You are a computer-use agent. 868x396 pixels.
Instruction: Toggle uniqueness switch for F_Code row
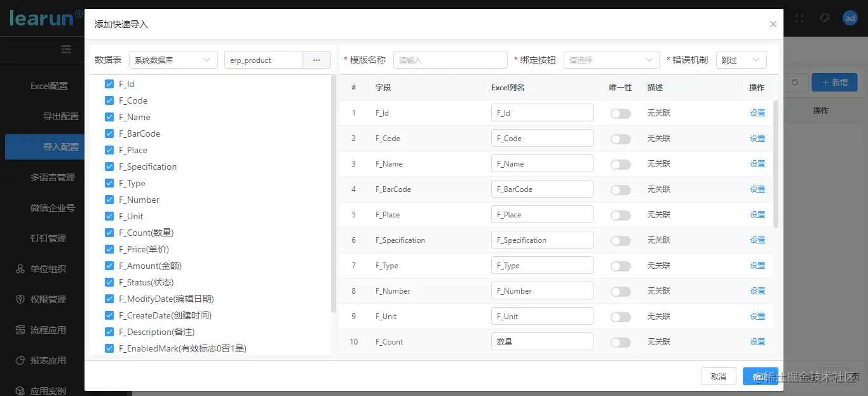(621, 139)
